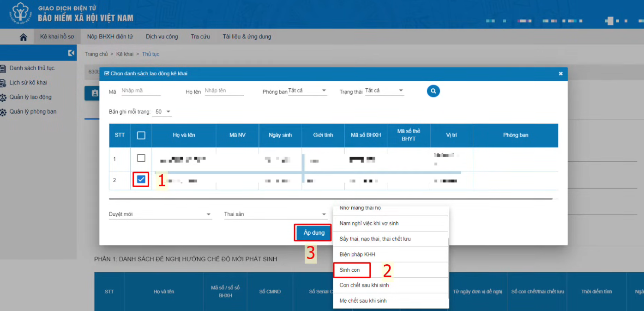Open Dịch vụ công menu
Image resolution: width=644 pixels, height=311 pixels.
162,37
